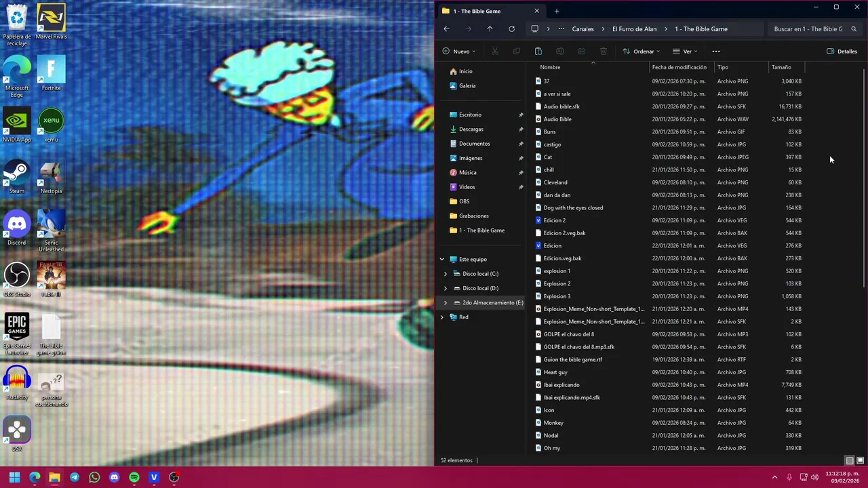Expand Disco local (D:) in navigation tree
The width and height of the screenshot is (868, 488).
click(446, 288)
